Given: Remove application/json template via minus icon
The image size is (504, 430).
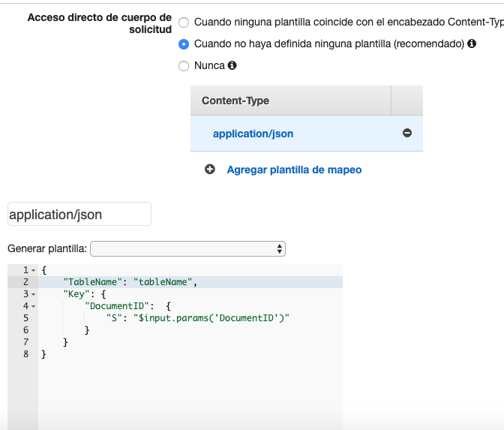Looking at the screenshot, I should coord(407,133).
